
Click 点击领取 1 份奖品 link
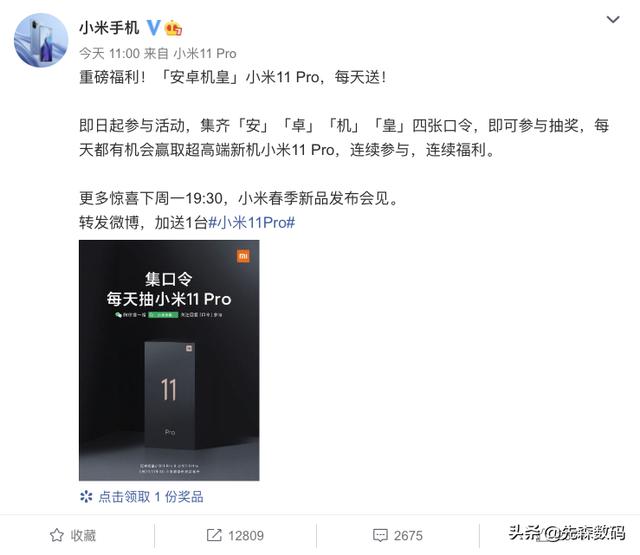(151, 497)
